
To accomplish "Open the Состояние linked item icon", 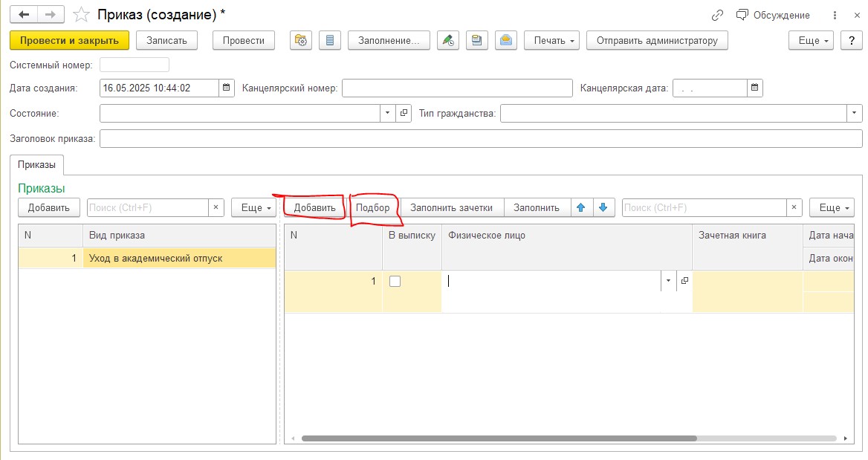I will tap(404, 114).
